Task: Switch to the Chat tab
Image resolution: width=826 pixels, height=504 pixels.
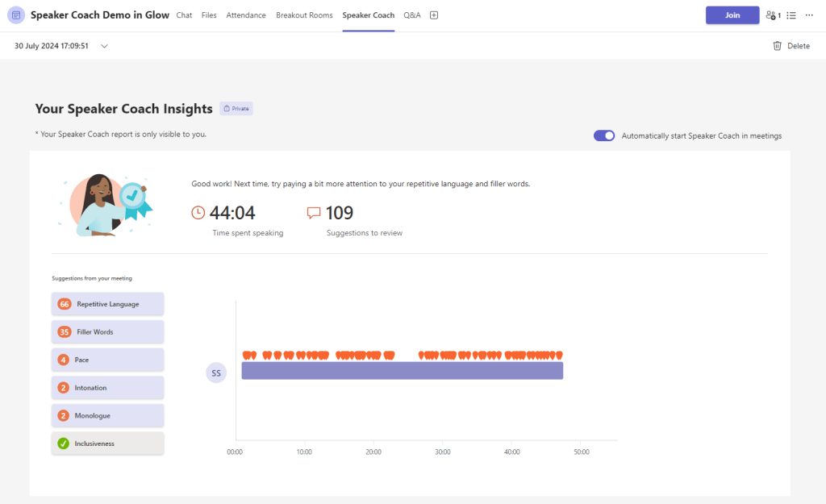Action: [x=184, y=15]
